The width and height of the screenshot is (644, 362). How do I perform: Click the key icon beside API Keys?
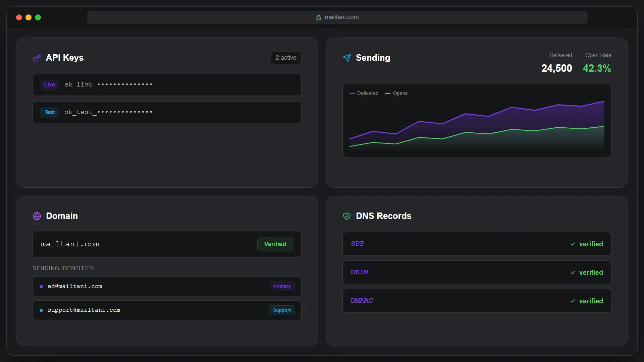pos(37,58)
